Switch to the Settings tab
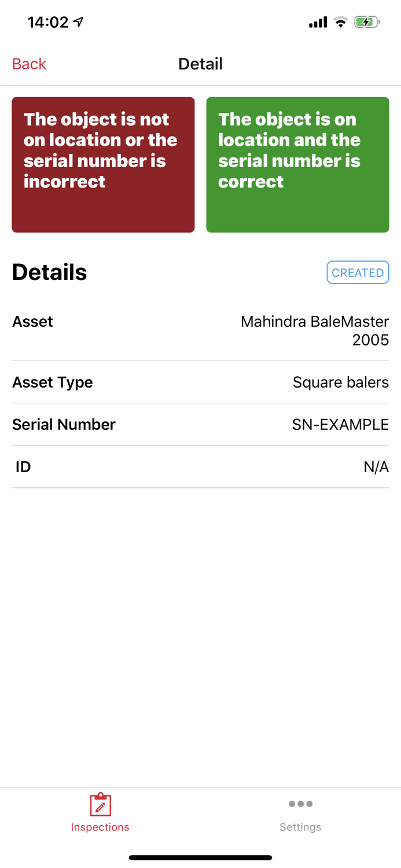 click(x=300, y=812)
